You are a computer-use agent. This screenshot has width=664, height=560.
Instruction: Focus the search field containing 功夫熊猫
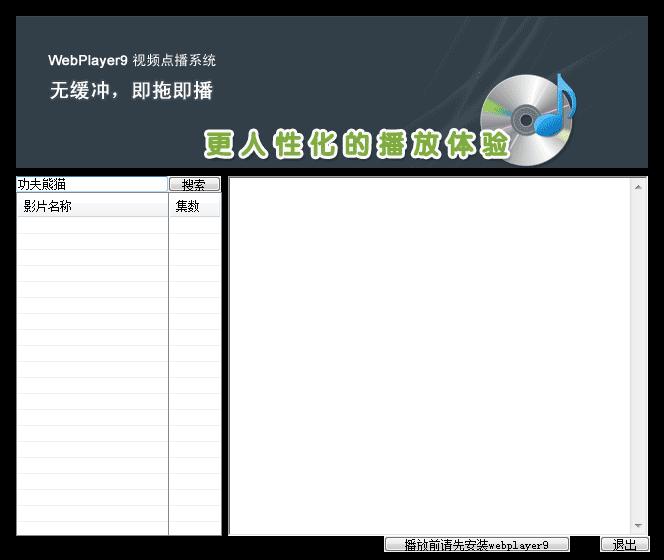[92, 184]
